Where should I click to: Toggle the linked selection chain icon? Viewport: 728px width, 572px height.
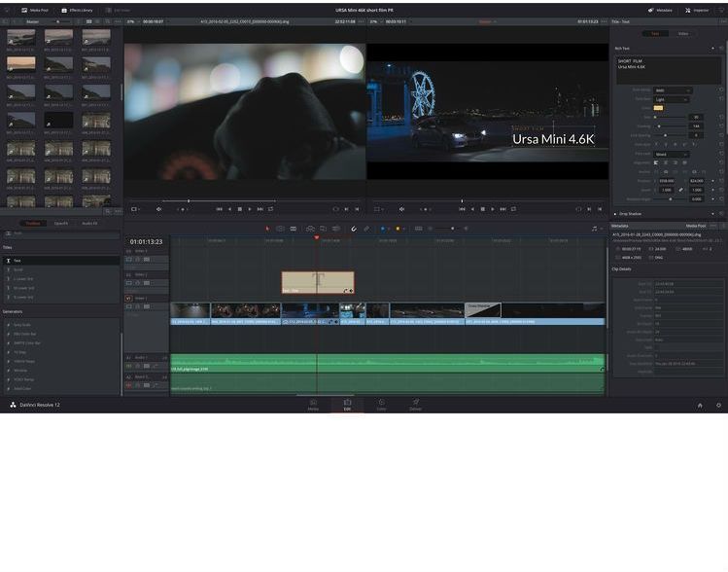(366, 229)
